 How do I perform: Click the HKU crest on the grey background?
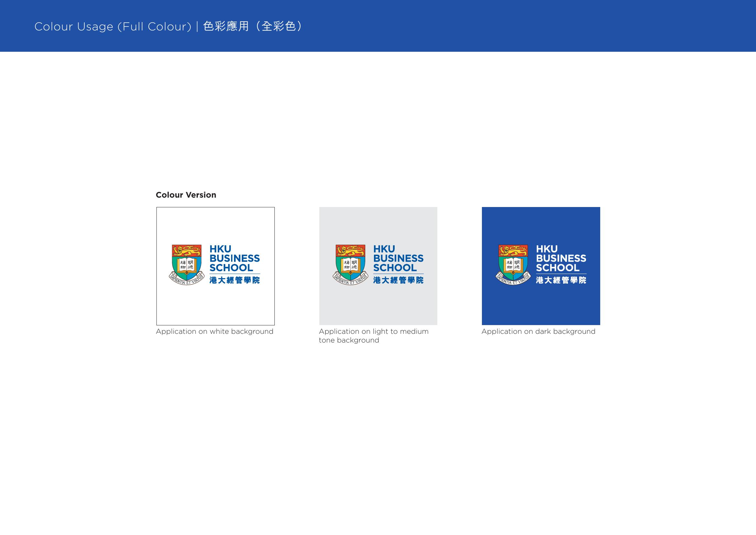pyautogui.click(x=350, y=265)
